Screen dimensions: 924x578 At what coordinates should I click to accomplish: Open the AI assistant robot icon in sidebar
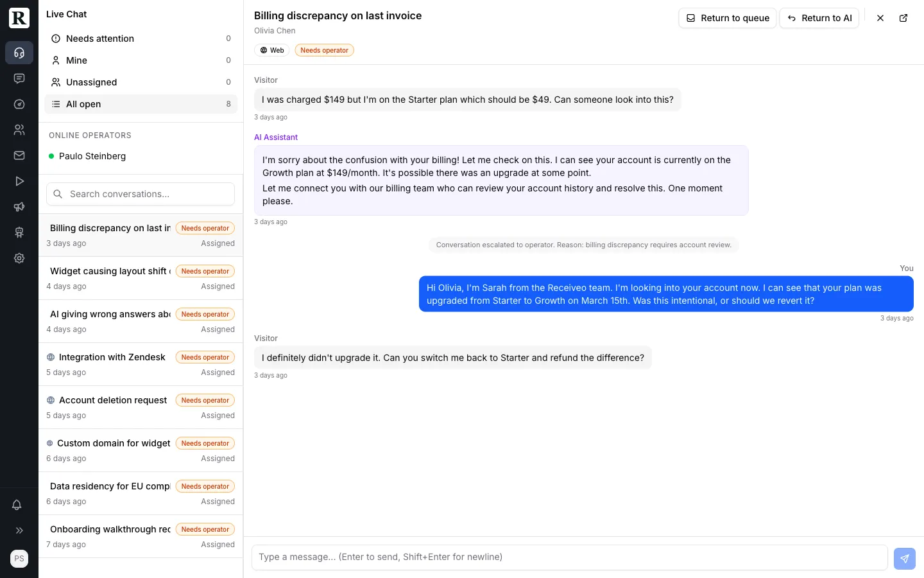point(19,232)
